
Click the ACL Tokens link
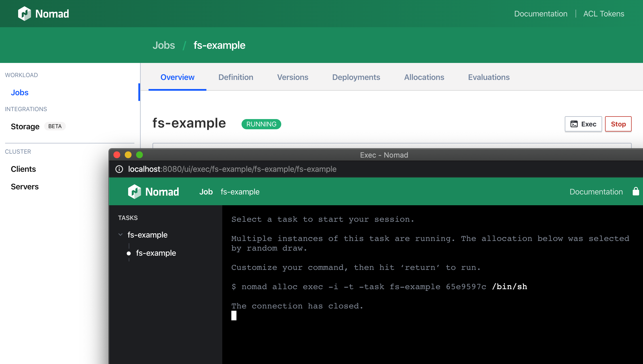tap(604, 14)
